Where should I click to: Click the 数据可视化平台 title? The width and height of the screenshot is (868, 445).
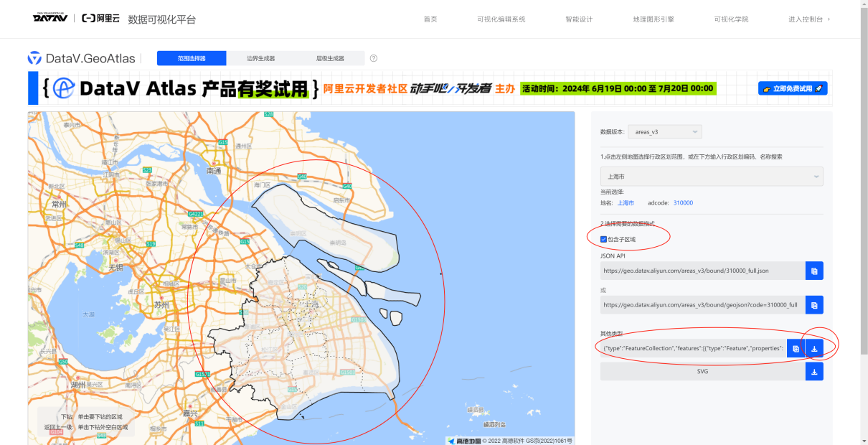coord(162,19)
